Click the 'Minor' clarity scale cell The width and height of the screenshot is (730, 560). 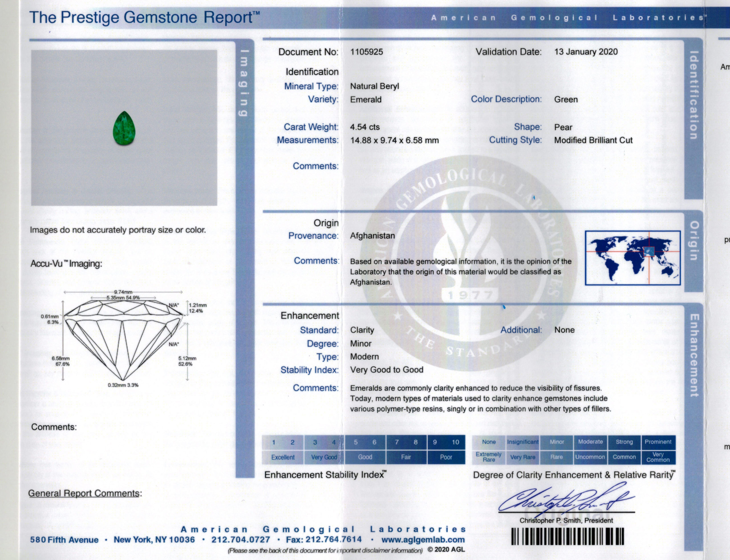pyautogui.click(x=557, y=442)
